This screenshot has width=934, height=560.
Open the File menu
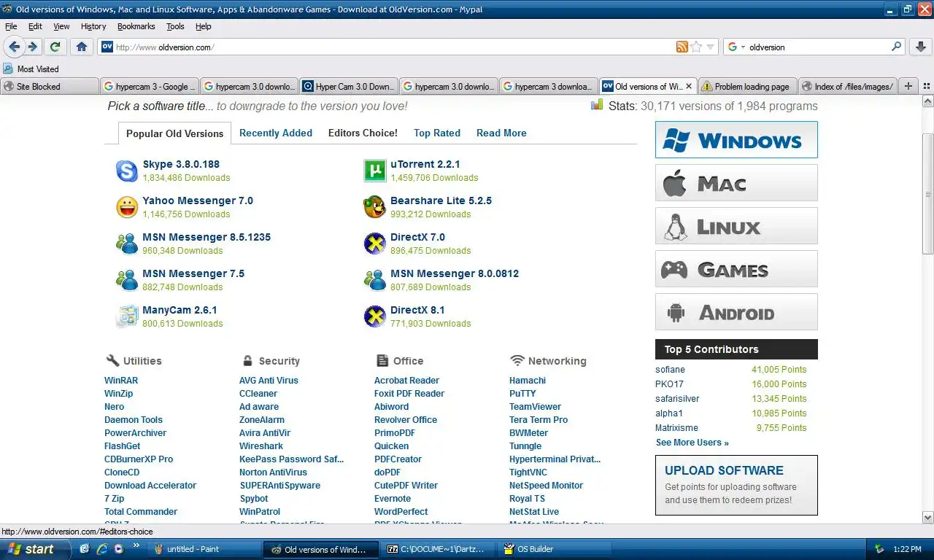pos(11,26)
